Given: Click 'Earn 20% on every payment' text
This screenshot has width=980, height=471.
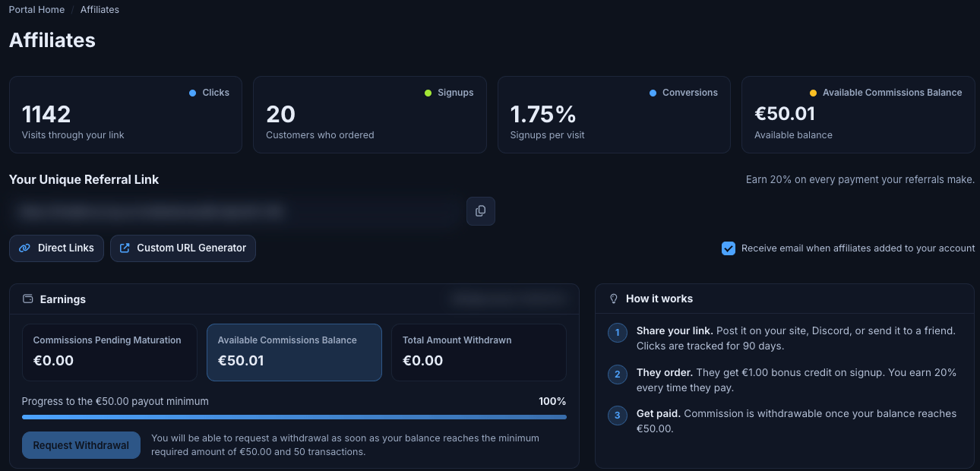Looking at the screenshot, I should [860, 180].
